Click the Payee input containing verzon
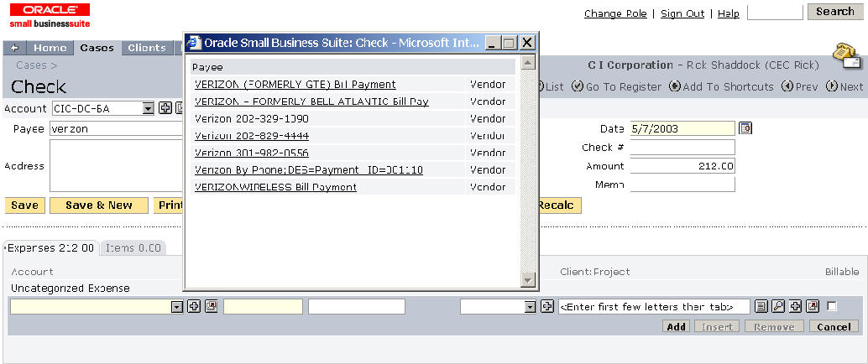Screen dimensions: 868x364 pyautogui.click(x=117, y=129)
